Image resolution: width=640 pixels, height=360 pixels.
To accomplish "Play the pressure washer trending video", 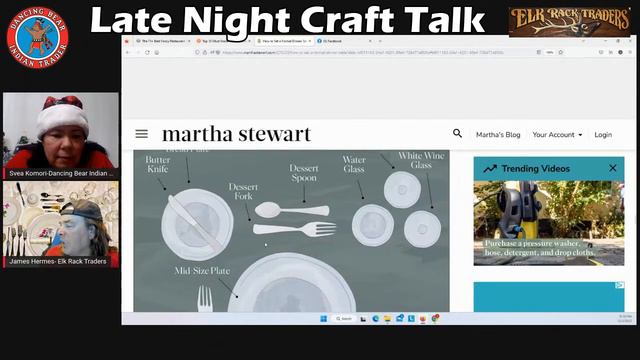I will click(549, 223).
